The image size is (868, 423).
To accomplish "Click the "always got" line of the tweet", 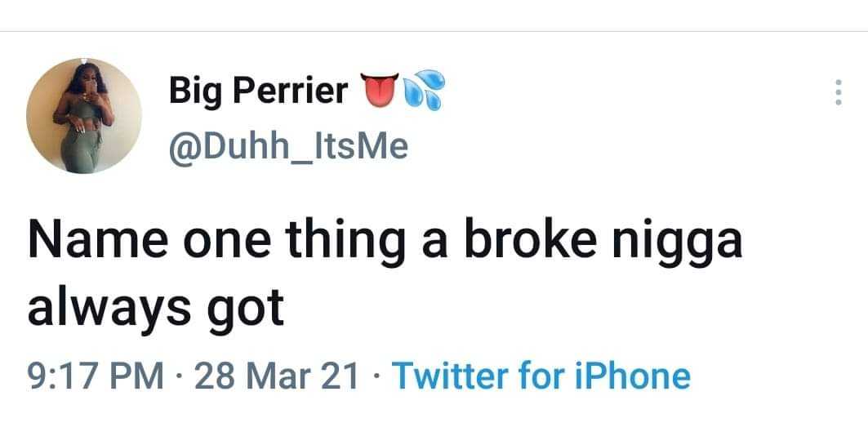I will click(155, 308).
